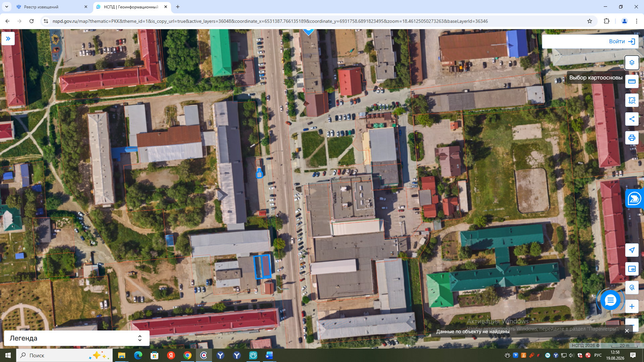The image size is (644, 362).
Task: View site information icon in address bar
Action: pos(46,21)
